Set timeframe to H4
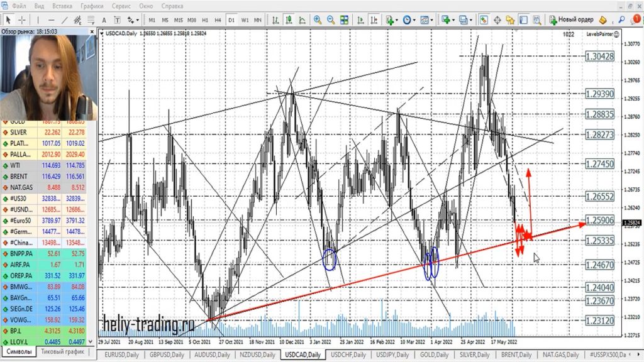The image size is (644, 362). (218, 20)
